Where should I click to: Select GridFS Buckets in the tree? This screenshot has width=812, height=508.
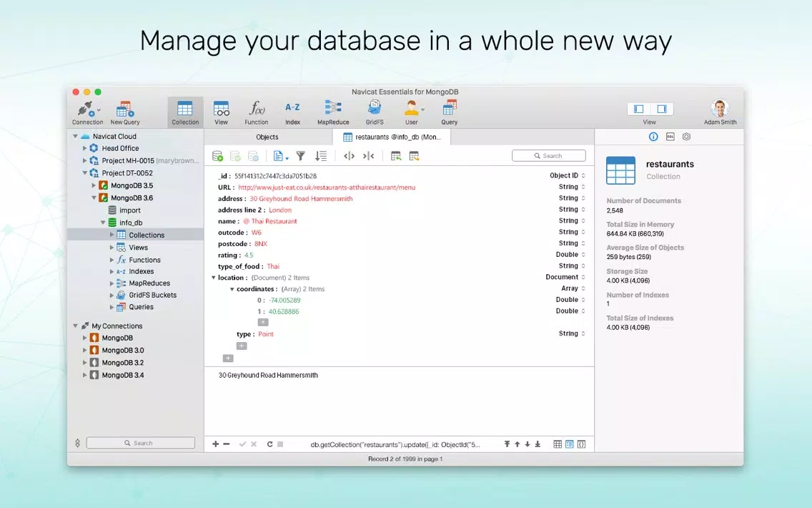coord(152,295)
